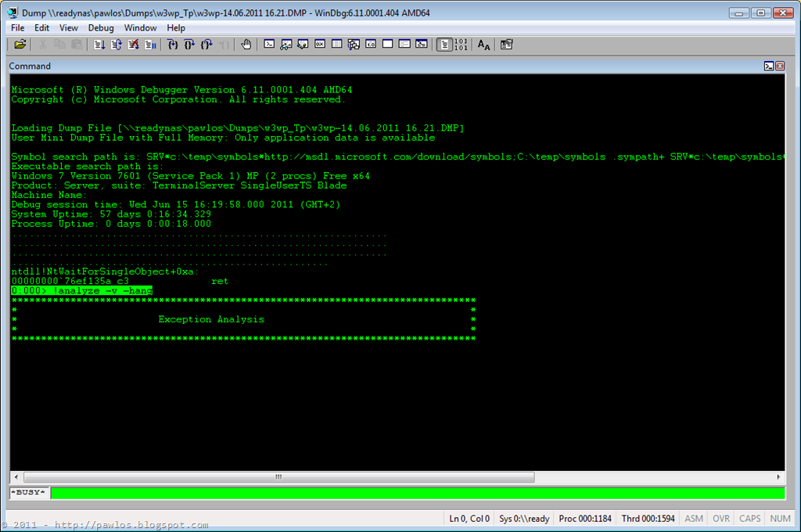Click the 'System Uptime: 57 days' line

point(111,214)
